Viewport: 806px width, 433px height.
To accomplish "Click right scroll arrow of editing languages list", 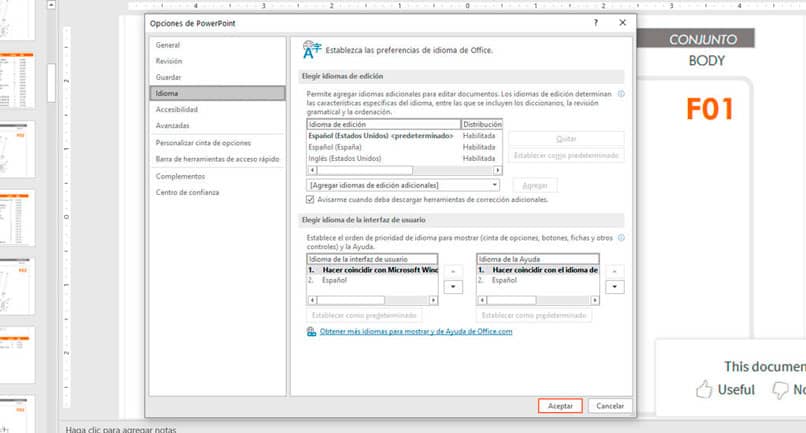I will pyautogui.click(x=497, y=170).
